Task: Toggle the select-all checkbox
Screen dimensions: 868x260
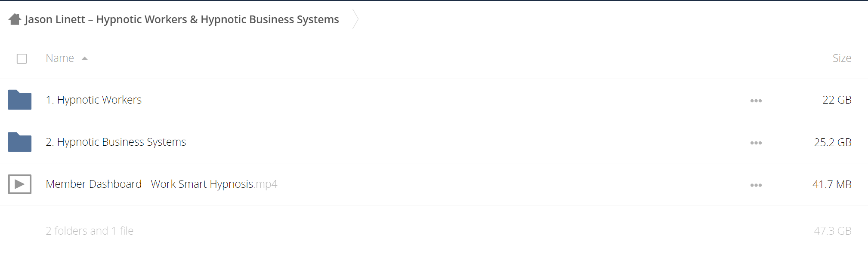Action: pos(22,58)
